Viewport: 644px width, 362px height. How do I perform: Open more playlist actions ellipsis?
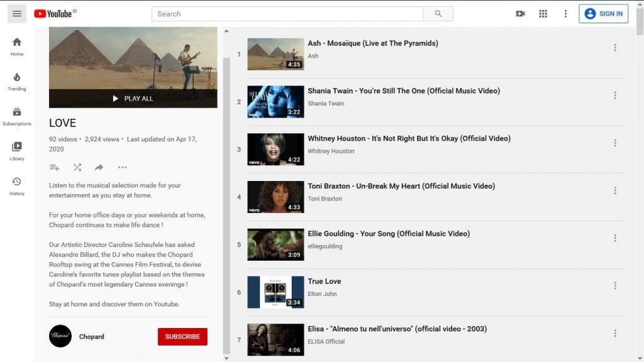click(123, 167)
